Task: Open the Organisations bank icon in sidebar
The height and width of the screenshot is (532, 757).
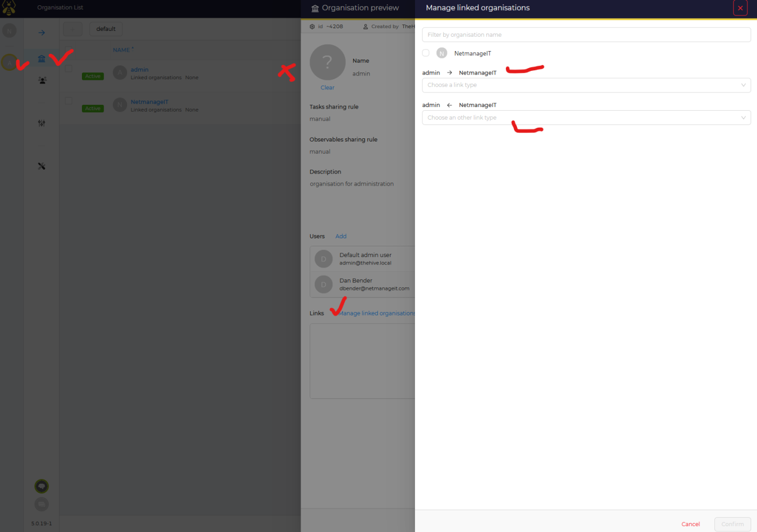Action: 41,59
